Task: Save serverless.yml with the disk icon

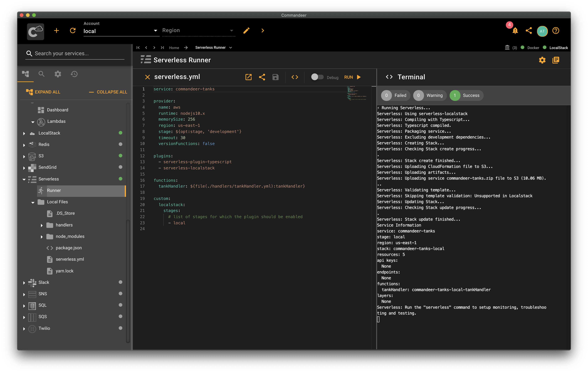Action: pos(275,77)
